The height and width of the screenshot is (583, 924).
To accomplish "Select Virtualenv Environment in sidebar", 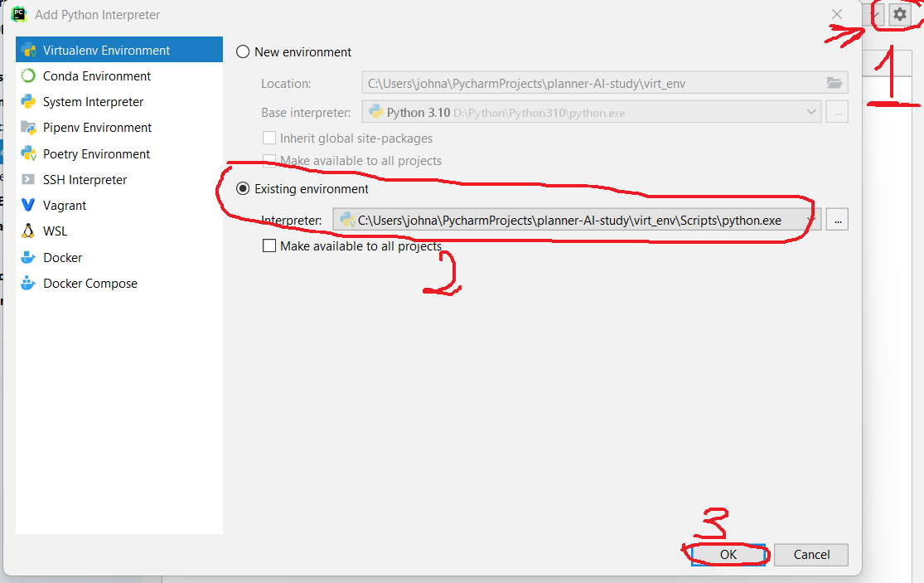I will pyautogui.click(x=119, y=50).
